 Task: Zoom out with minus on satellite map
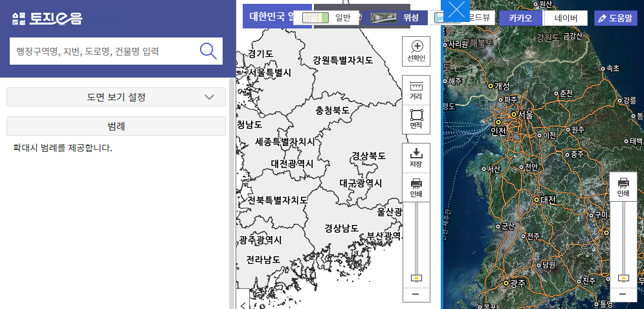click(x=623, y=294)
